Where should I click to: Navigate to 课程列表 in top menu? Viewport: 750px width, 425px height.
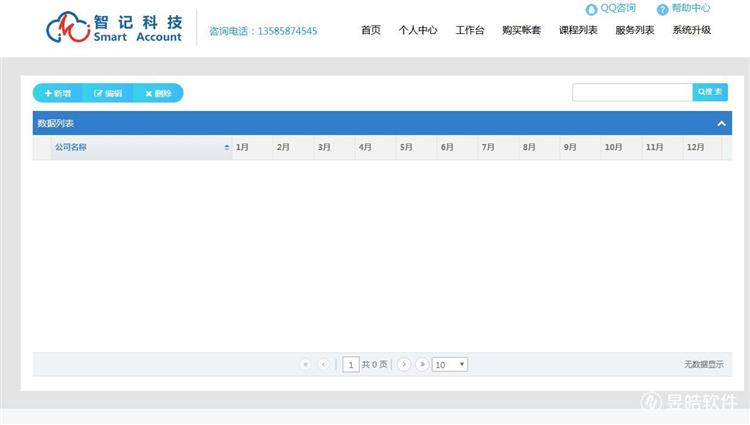point(578,30)
